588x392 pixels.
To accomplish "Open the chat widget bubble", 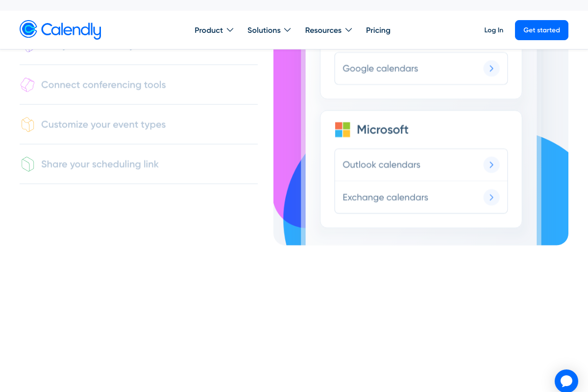I will (x=566, y=381).
